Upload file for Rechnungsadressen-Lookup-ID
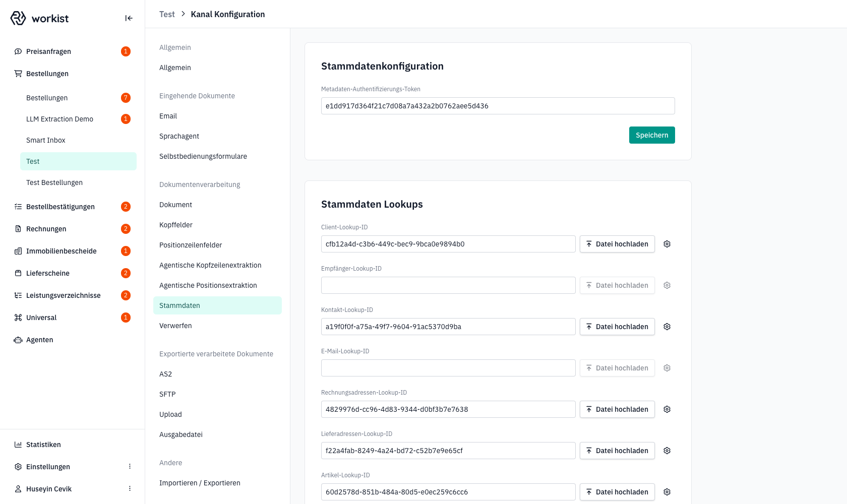 pos(617,409)
